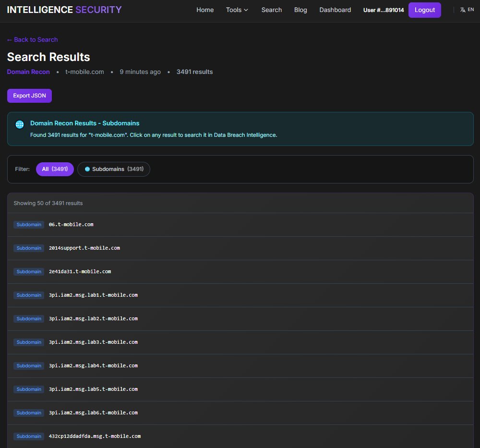Select the All (3491) filter
Image resolution: width=480 pixels, height=448 pixels.
(x=55, y=169)
